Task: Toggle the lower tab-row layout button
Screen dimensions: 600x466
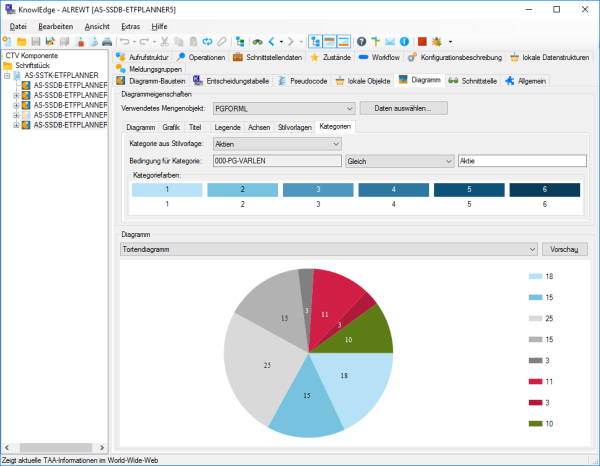Action: (344, 41)
